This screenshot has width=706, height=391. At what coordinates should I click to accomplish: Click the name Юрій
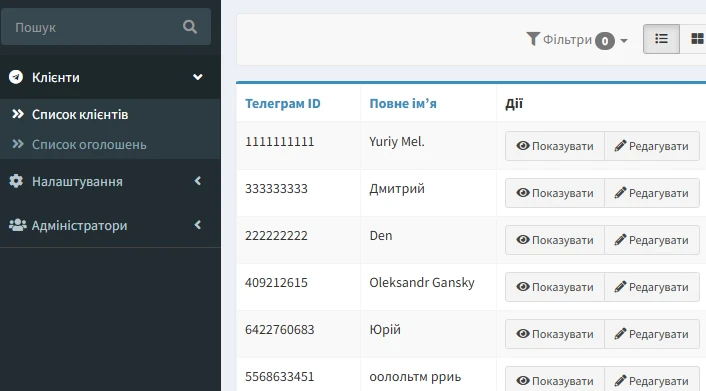click(x=385, y=330)
